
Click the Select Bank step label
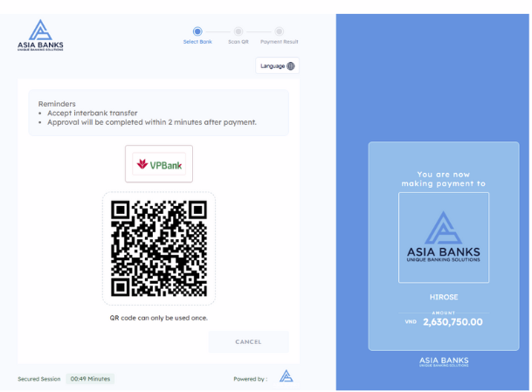point(197,42)
